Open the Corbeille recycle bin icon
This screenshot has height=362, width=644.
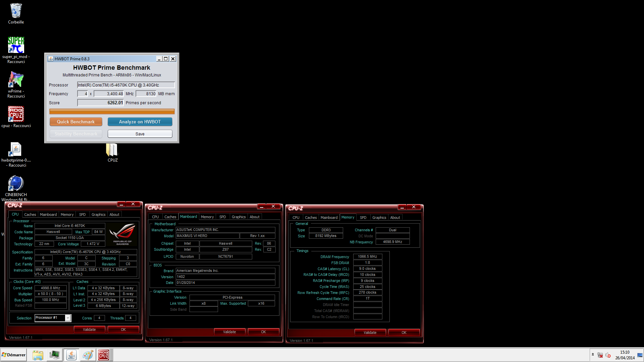[x=16, y=13]
